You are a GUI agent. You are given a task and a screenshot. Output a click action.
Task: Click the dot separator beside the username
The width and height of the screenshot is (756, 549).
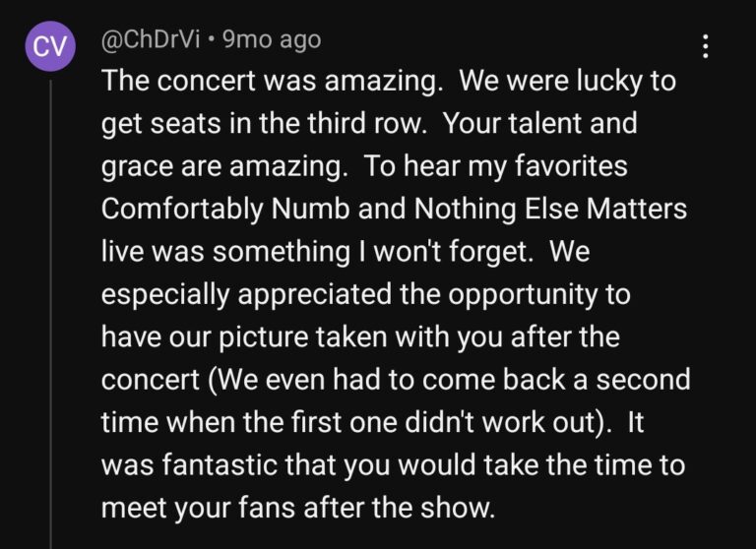click(x=212, y=41)
